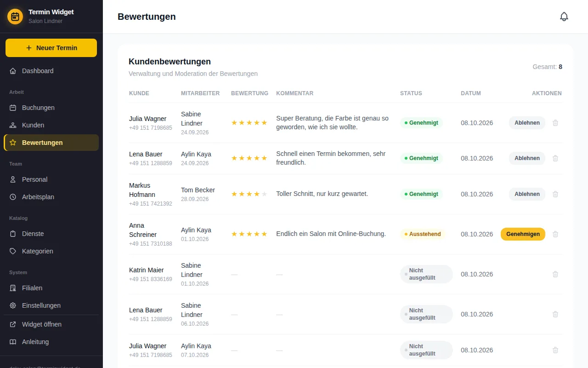Viewport: 588px width, 368px height.
Task: Select the MITARBEITER column header
Action: [200, 93]
